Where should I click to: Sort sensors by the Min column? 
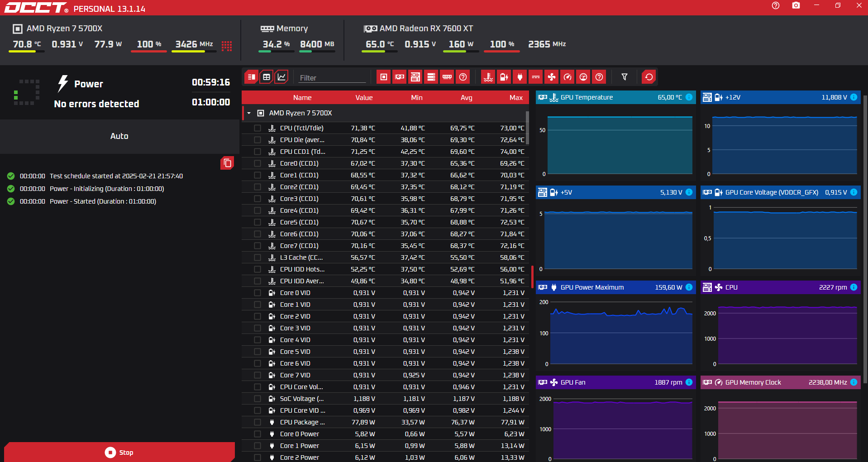pyautogui.click(x=417, y=98)
